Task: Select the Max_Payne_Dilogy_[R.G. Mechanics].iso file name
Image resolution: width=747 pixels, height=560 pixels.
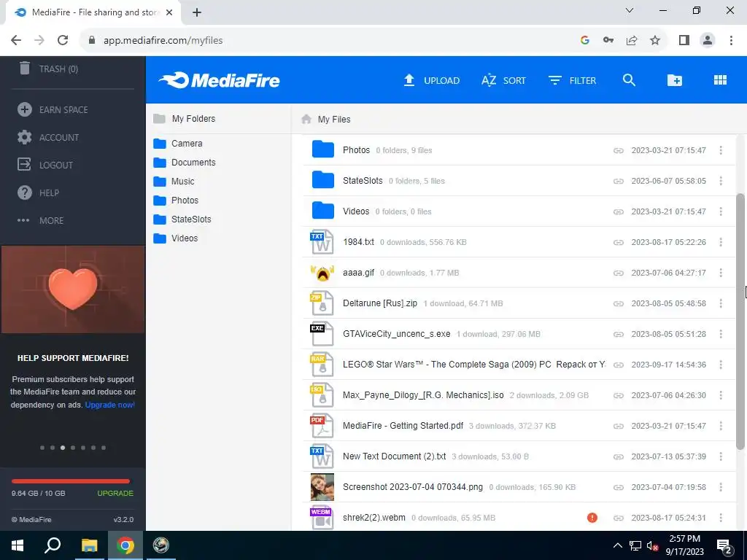Action: (x=423, y=395)
